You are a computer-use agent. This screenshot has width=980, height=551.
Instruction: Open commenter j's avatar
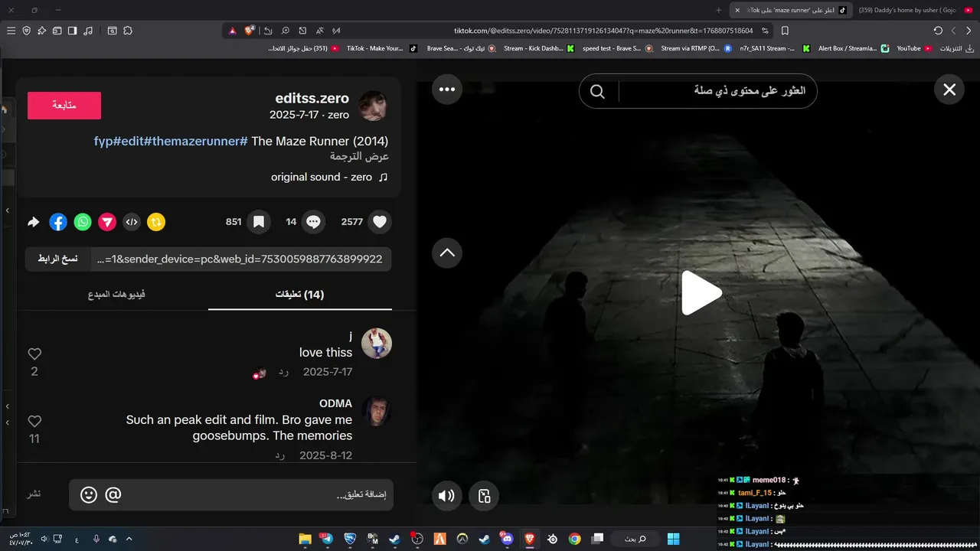pos(377,344)
